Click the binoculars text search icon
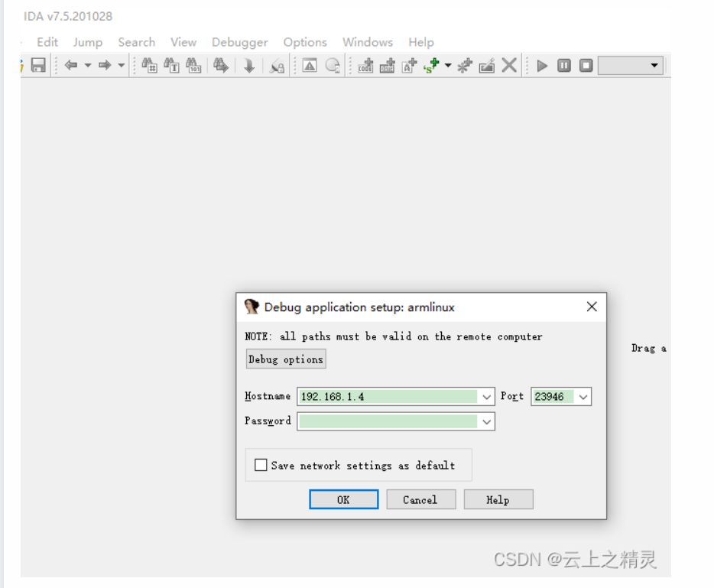The height and width of the screenshot is (588, 714). (171, 66)
